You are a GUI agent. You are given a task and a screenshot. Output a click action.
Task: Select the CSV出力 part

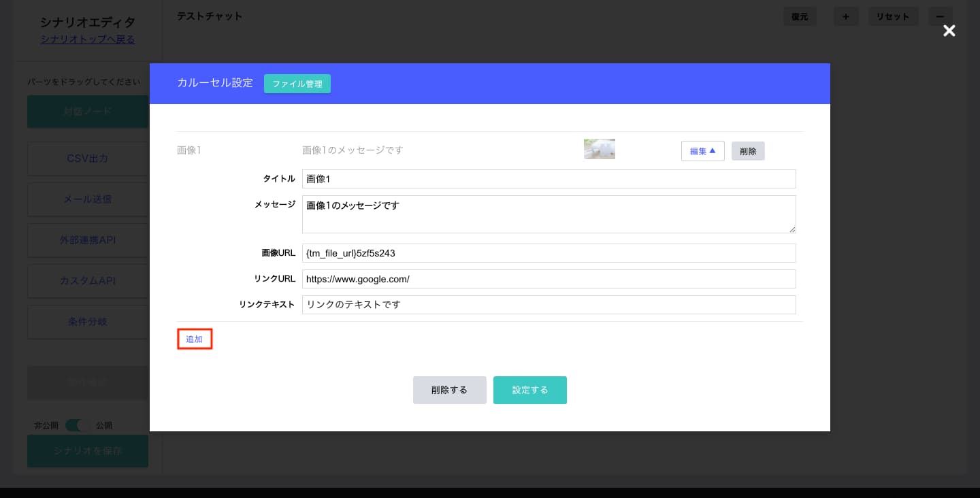(x=88, y=159)
